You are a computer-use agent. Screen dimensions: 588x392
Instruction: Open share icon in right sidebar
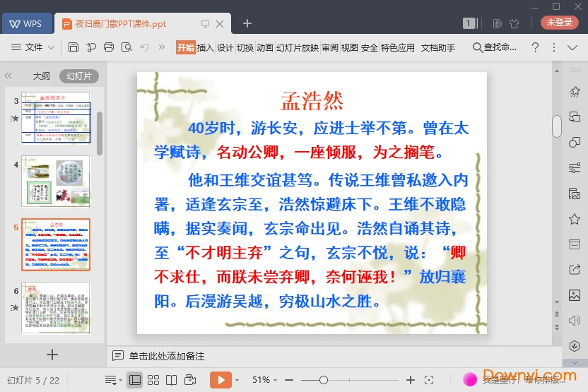575,270
